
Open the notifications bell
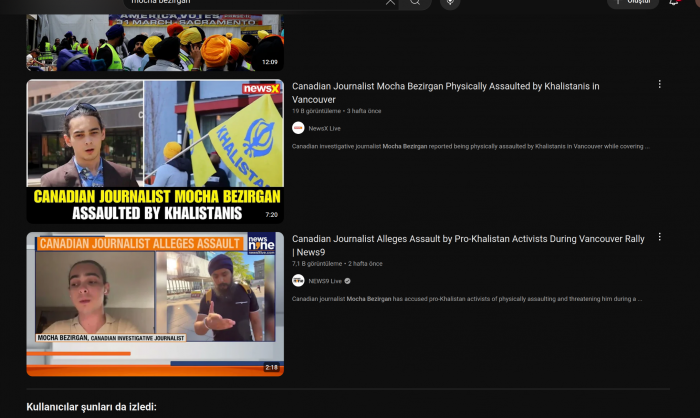(674, 2)
